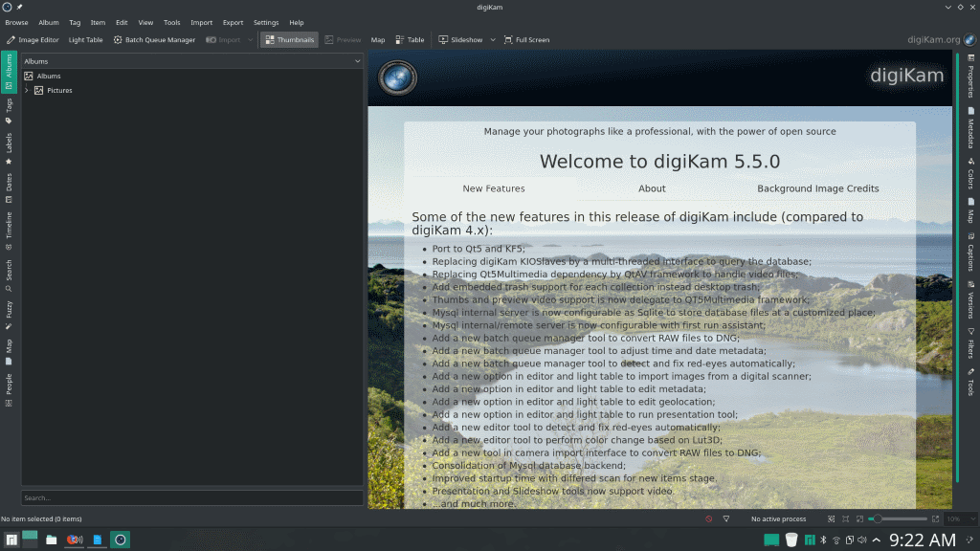980x551 pixels.
Task: Visit the digiKam.org link
Action: click(932, 39)
